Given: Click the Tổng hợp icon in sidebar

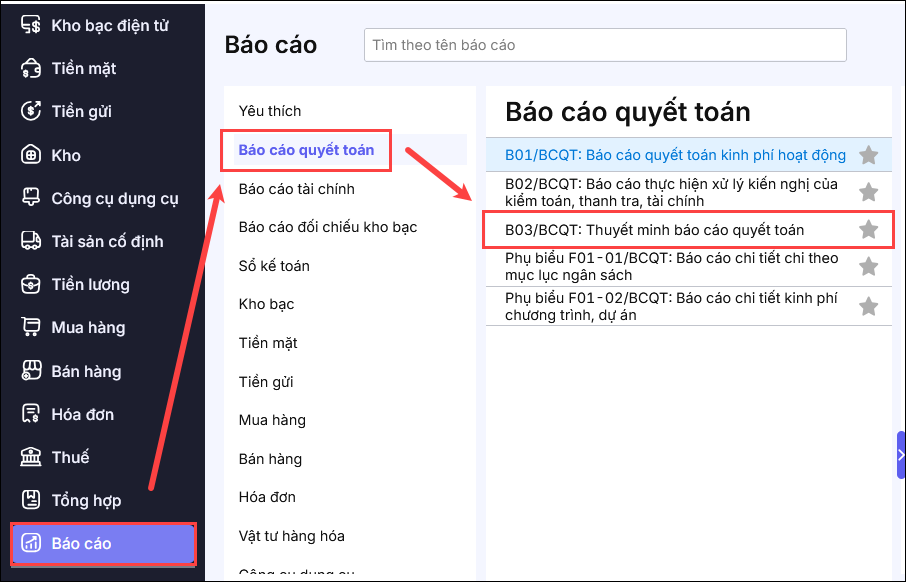Looking at the screenshot, I should [31, 500].
